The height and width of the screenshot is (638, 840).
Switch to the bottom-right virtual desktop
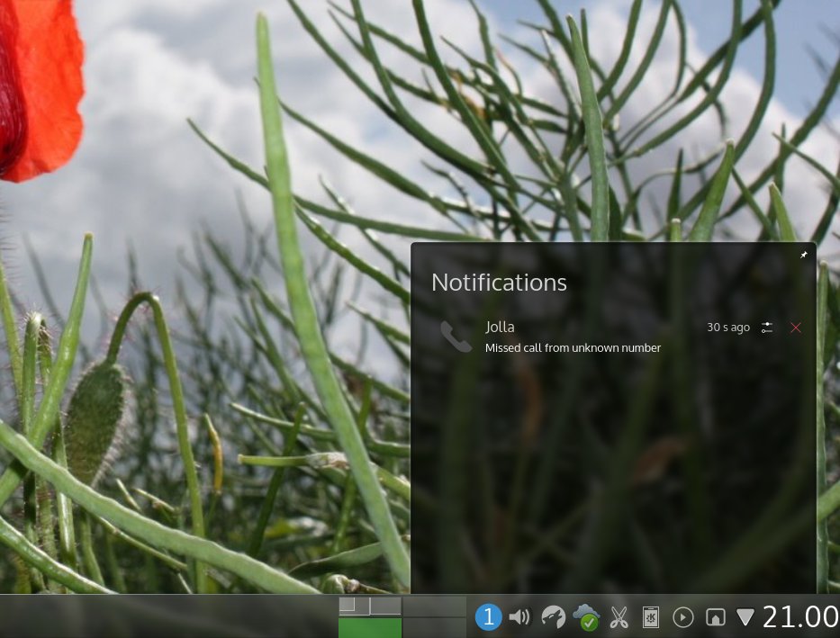[435, 628]
